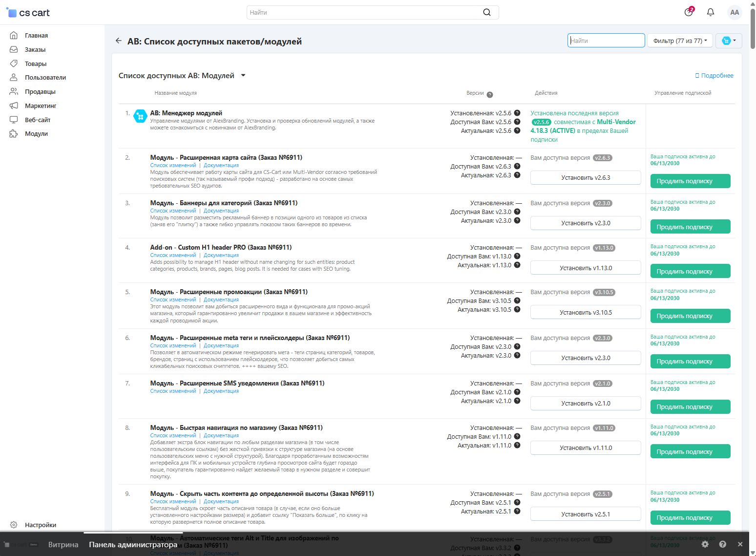
Task: Open the Заказы menu item
Action: 35,49
